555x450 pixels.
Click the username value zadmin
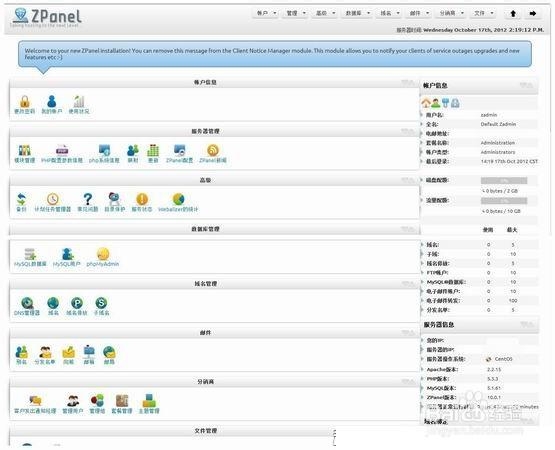pyautogui.click(x=489, y=115)
